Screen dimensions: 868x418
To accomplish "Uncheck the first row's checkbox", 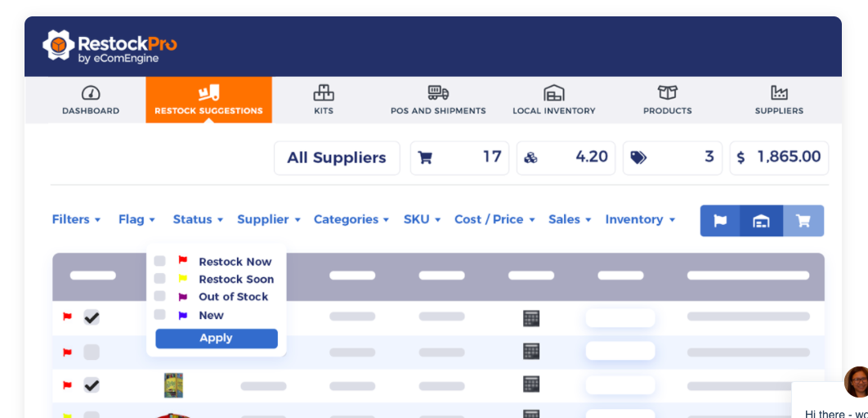I will 92,317.
